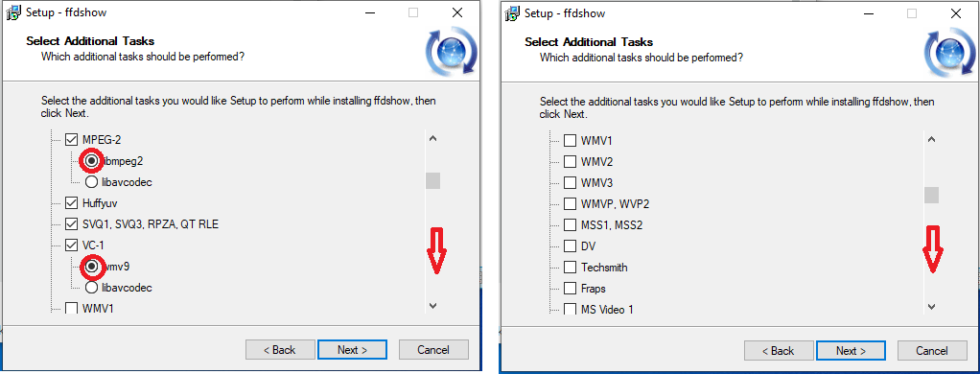
Task: Close the left ffdshow setup window
Action: (x=458, y=12)
